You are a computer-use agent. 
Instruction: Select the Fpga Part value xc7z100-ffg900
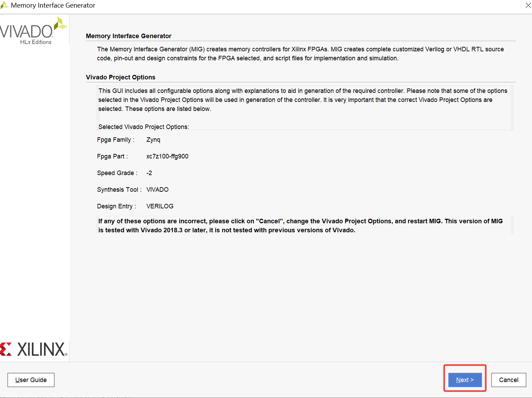point(167,156)
